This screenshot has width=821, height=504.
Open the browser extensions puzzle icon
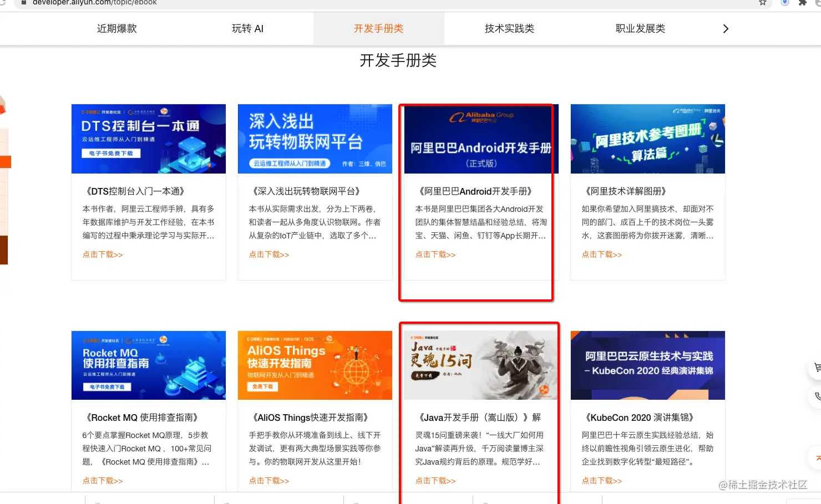click(802, 3)
